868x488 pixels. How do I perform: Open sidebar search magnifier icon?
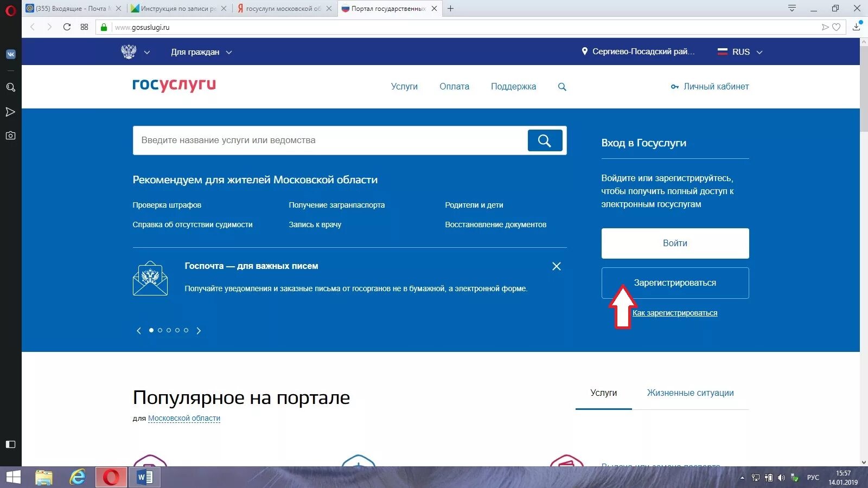click(10, 87)
